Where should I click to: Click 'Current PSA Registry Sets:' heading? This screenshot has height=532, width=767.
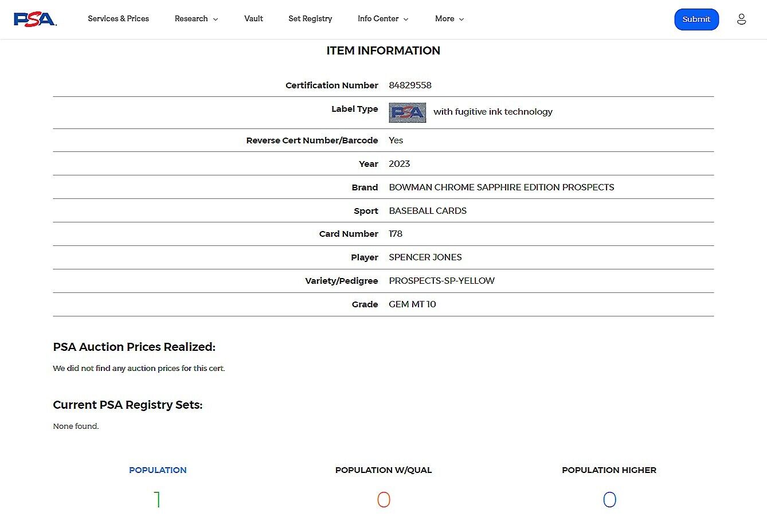coord(127,405)
